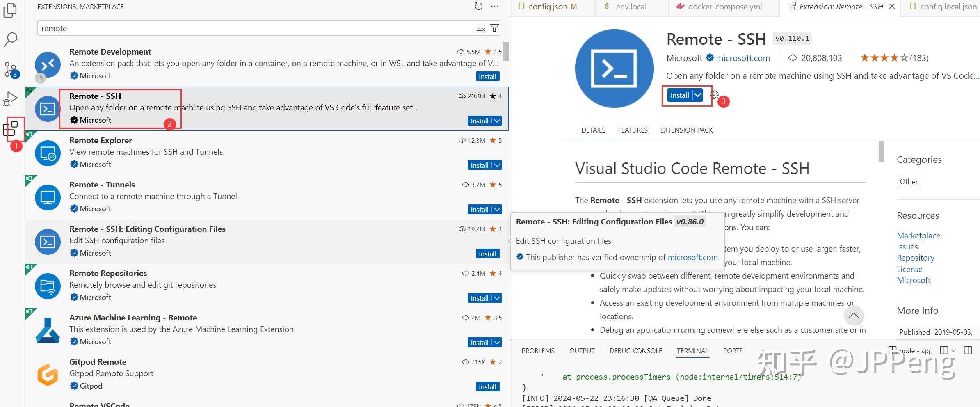
Task: Click the Remote Repositories extension icon
Action: 48,286
